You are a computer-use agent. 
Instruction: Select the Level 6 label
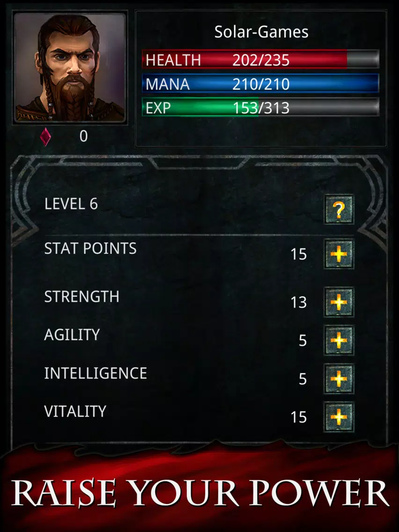click(x=71, y=204)
